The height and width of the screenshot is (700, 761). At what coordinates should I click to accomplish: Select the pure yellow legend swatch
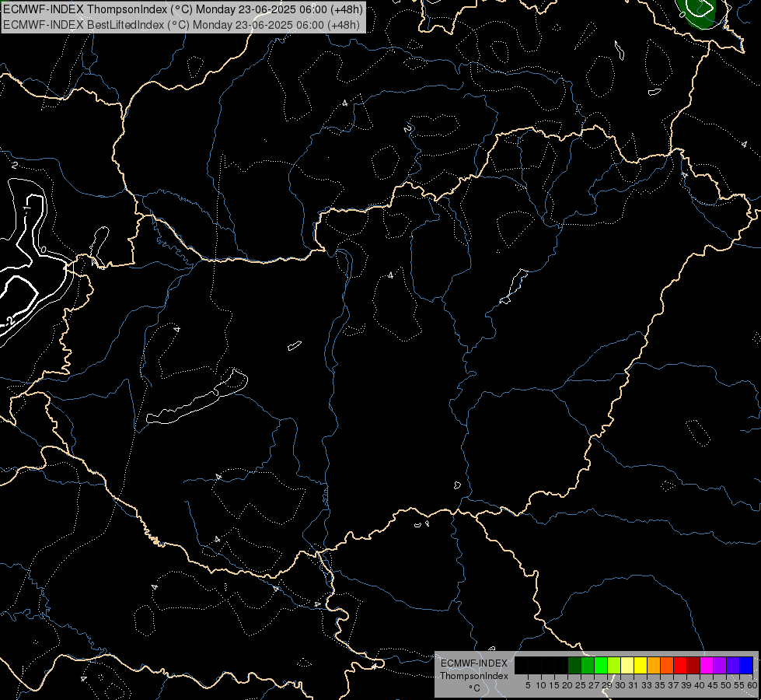(641, 665)
